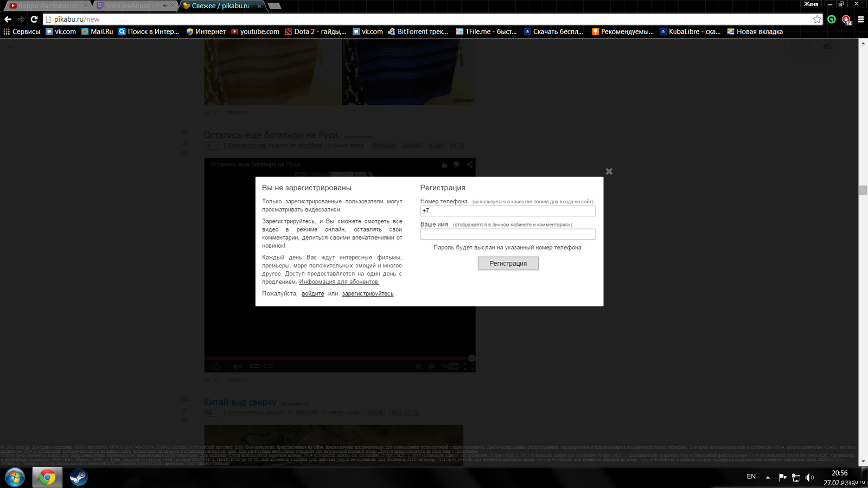Open the Chrome hamburger menu
This screenshot has height=488, width=868.
pyautogui.click(x=861, y=19)
